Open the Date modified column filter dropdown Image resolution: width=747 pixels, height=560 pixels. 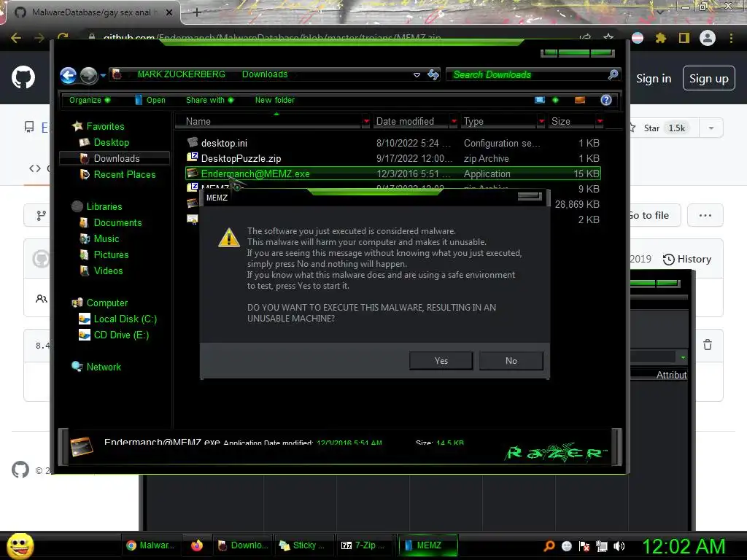[x=454, y=122]
